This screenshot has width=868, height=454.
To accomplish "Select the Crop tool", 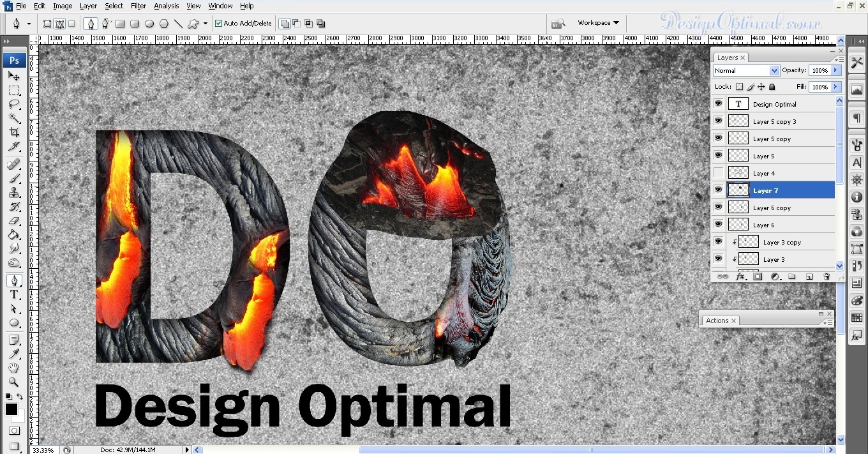I will click(14, 132).
